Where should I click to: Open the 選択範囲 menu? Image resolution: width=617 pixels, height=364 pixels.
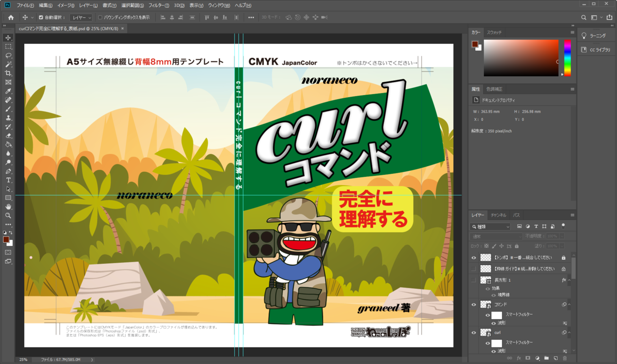(133, 5)
